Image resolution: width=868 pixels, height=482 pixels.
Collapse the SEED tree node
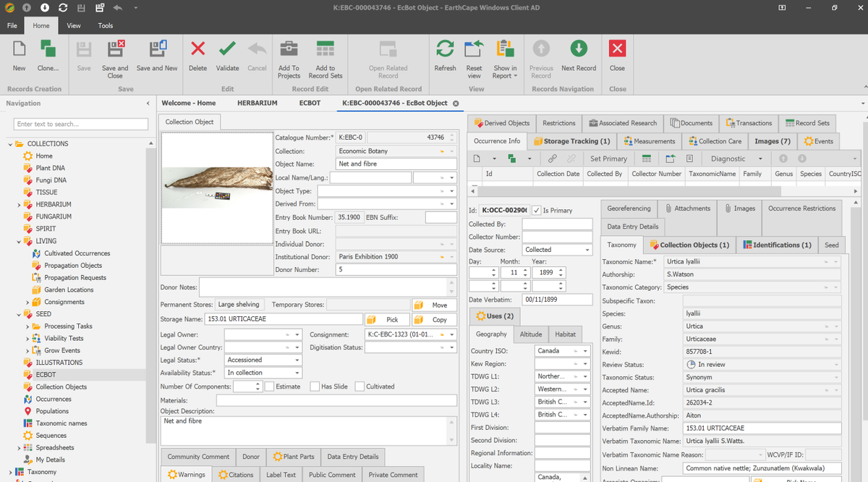[19, 314]
